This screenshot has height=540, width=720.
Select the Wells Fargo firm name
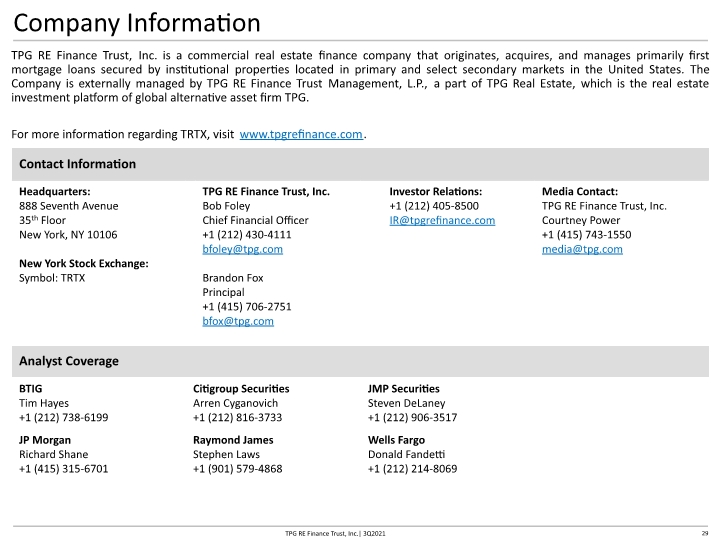click(396, 440)
